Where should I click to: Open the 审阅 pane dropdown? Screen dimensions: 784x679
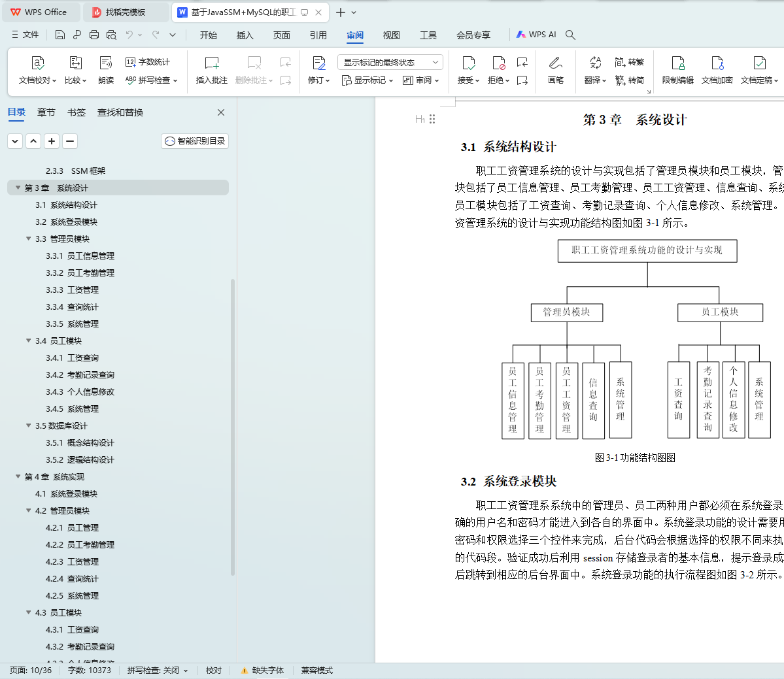420,80
